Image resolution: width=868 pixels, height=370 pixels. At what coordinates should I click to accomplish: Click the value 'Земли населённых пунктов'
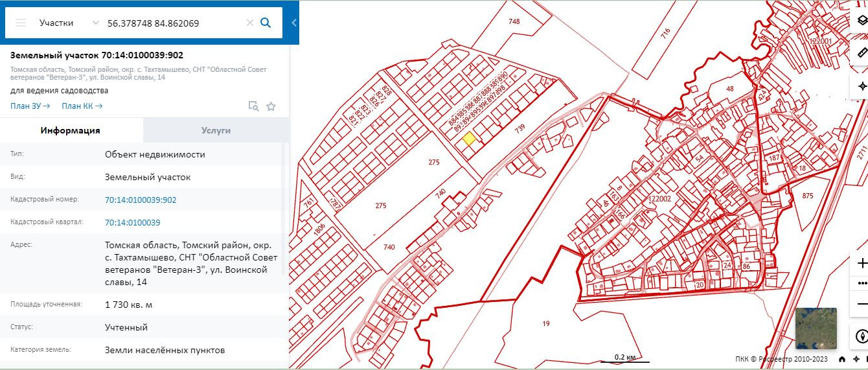pyautogui.click(x=165, y=350)
